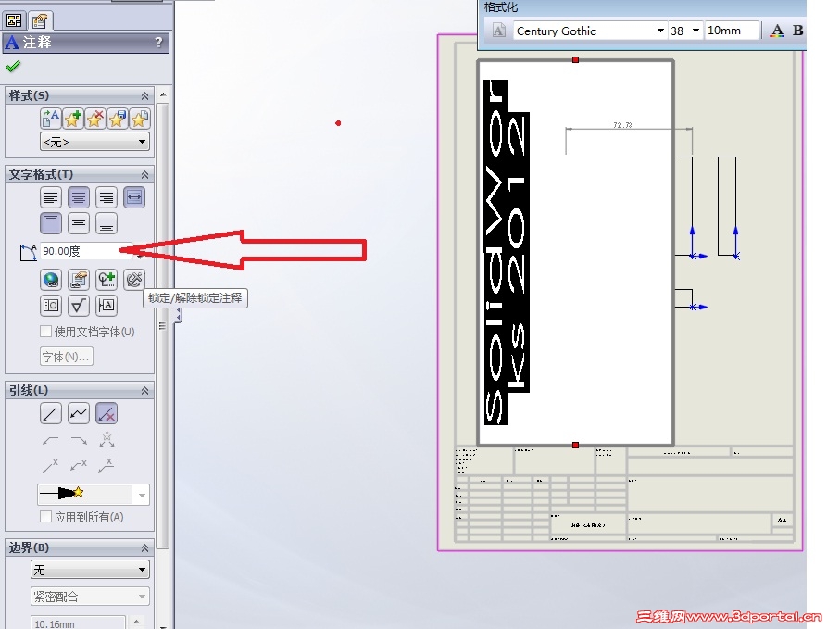Viewport: 840px width, 629px height.
Task: Open the <无> style dropdown
Action: coord(94,142)
